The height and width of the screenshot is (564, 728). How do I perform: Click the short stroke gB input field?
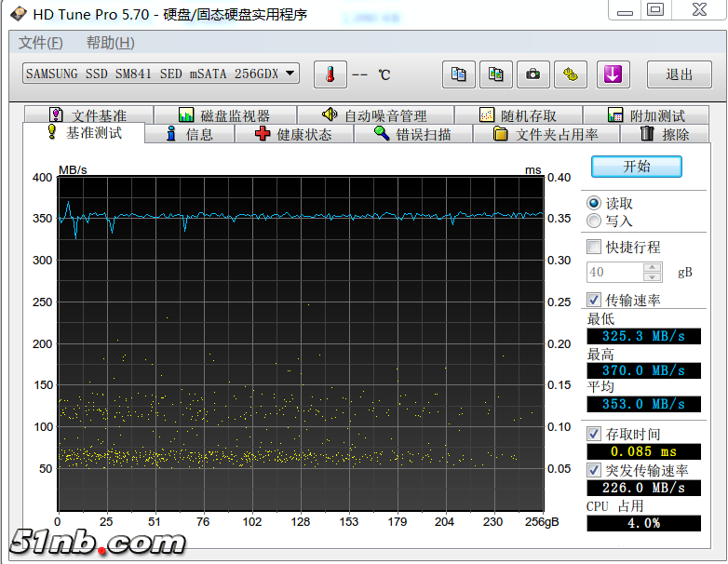614,272
